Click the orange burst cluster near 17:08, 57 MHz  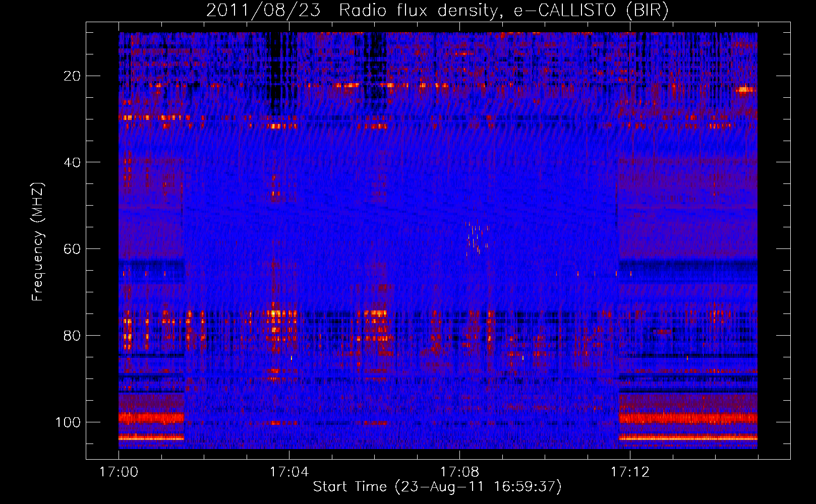point(477,238)
